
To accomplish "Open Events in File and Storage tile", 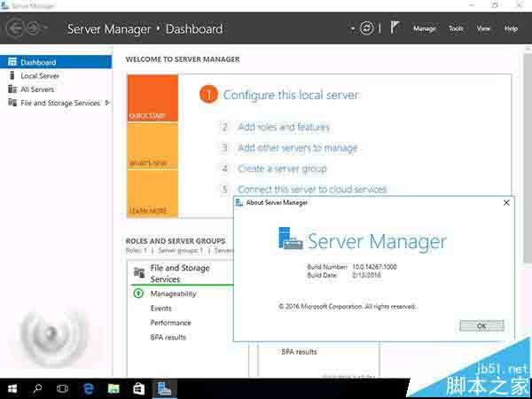I will [160, 308].
